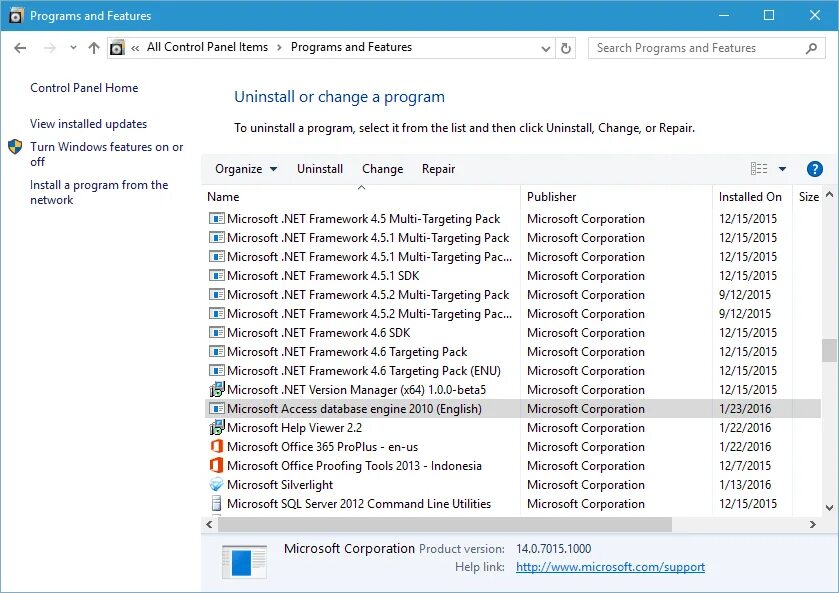This screenshot has width=839, height=593.
Task: Select Microsoft .NET Framework 4.5 Multi-Targeting Pack icon
Action: [216, 219]
